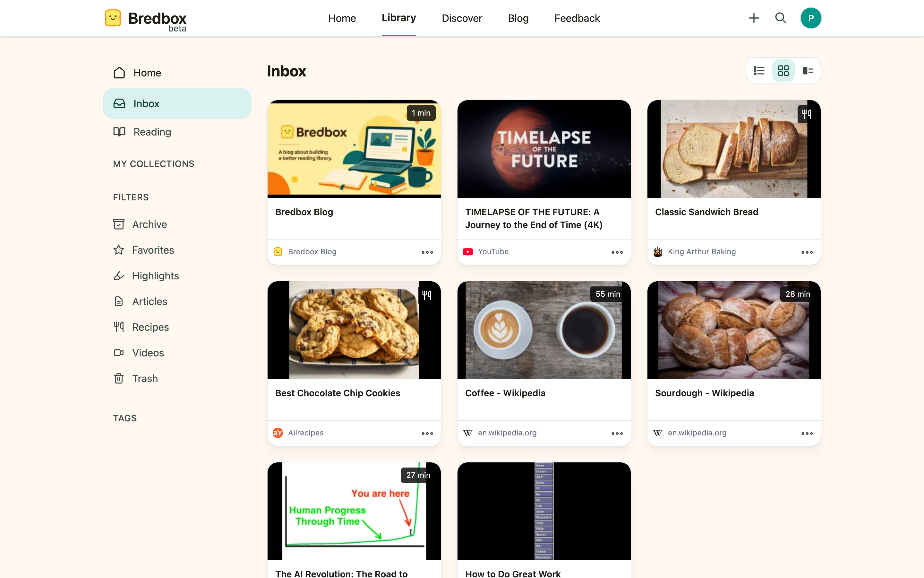The image size is (924, 578).
Task: Click the Archive filter icon
Action: pyautogui.click(x=119, y=224)
